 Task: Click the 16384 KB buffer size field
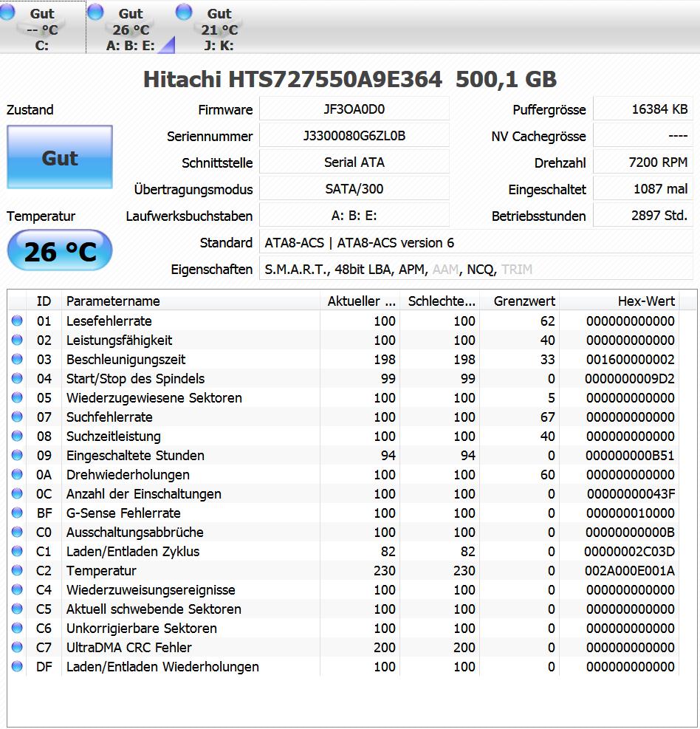point(643,109)
